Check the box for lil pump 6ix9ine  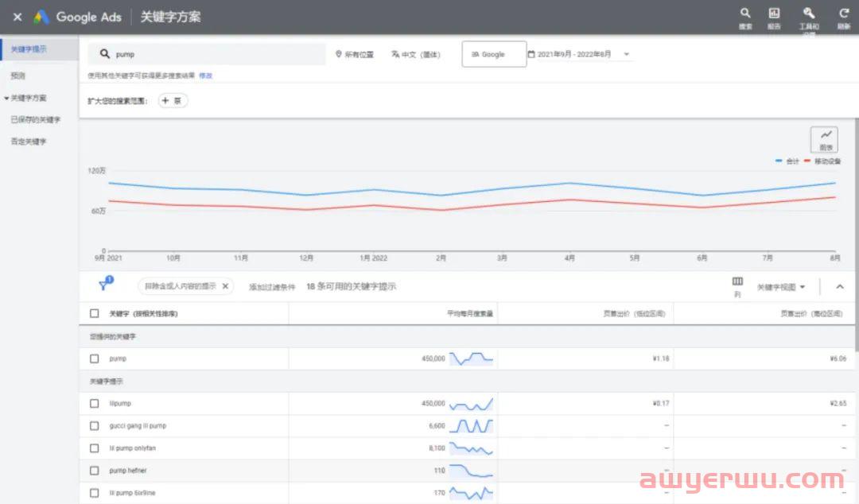94,493
